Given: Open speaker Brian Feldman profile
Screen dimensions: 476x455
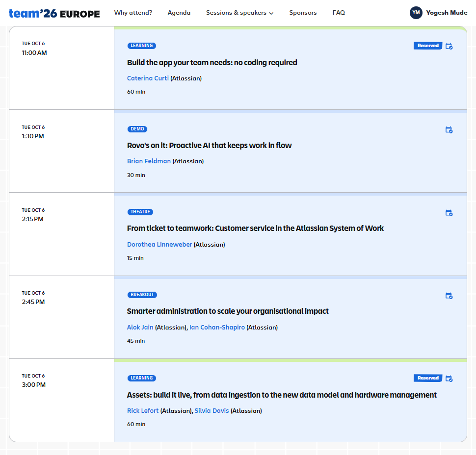Looking at the screenshot, I should tap(149, 161).
